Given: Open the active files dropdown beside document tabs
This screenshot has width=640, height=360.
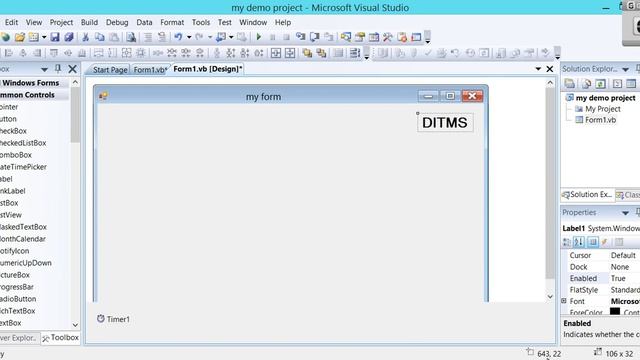Looking at the screenshot, I should [x=538, y=69].
